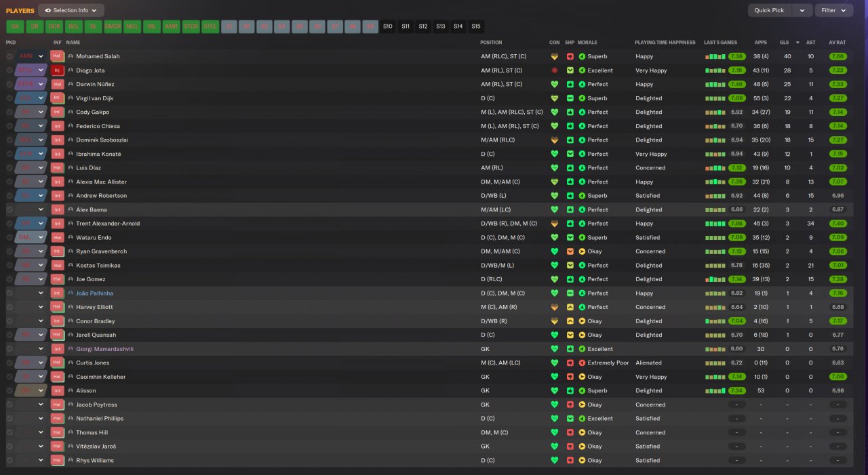The image size is (868, 475).
Task: Select the DMCR position slot
Action: click(113, 26)
